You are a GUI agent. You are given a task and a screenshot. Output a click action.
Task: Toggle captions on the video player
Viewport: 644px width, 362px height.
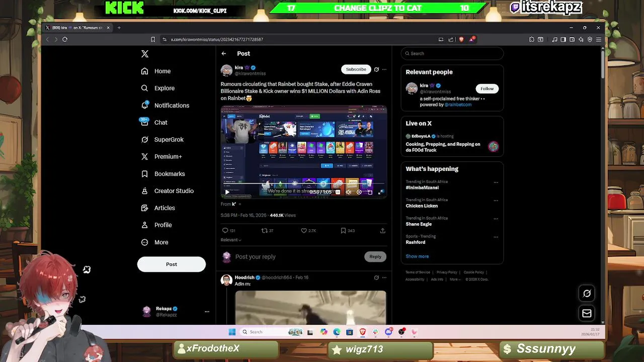pyautogui.click(x=338, y=192)
